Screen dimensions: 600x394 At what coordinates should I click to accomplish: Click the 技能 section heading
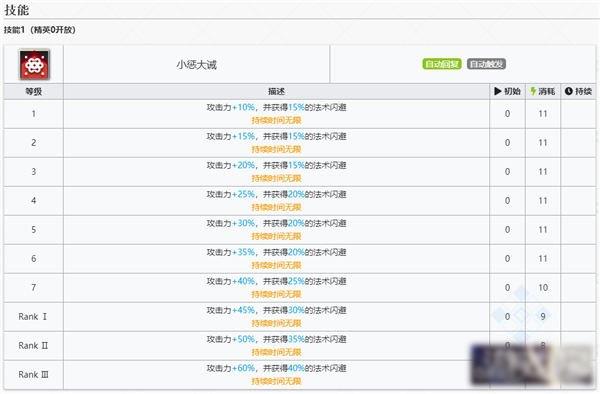tap(16, 10)
